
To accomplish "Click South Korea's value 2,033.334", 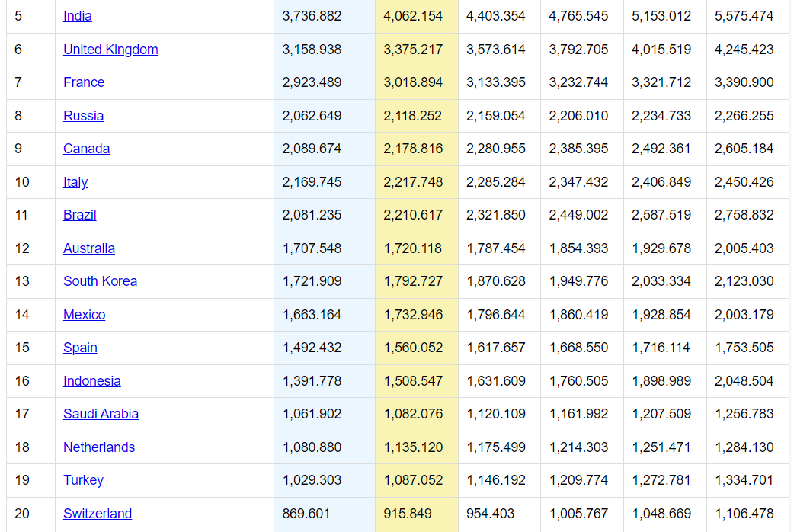I will click(661, 281).
